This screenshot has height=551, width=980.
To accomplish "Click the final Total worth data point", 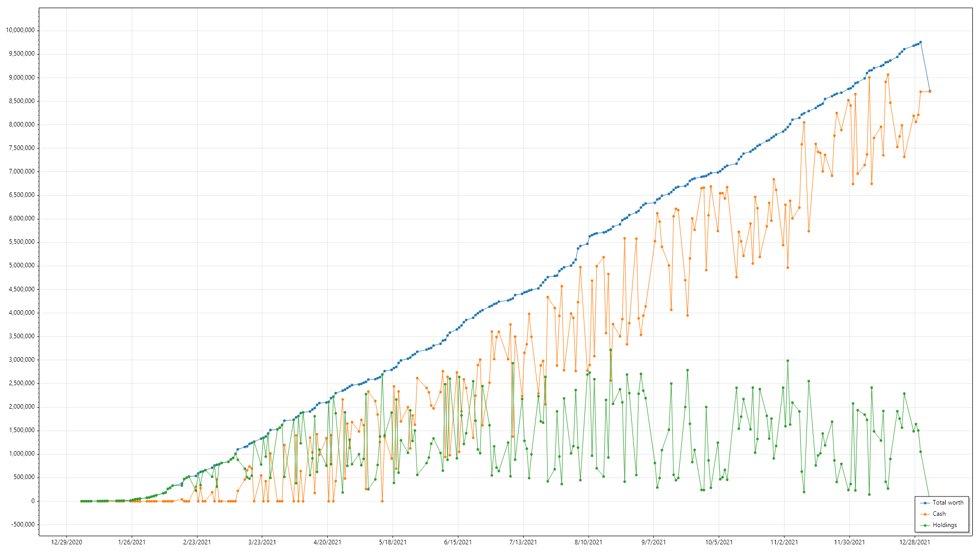I will click(x=929, y=91).
